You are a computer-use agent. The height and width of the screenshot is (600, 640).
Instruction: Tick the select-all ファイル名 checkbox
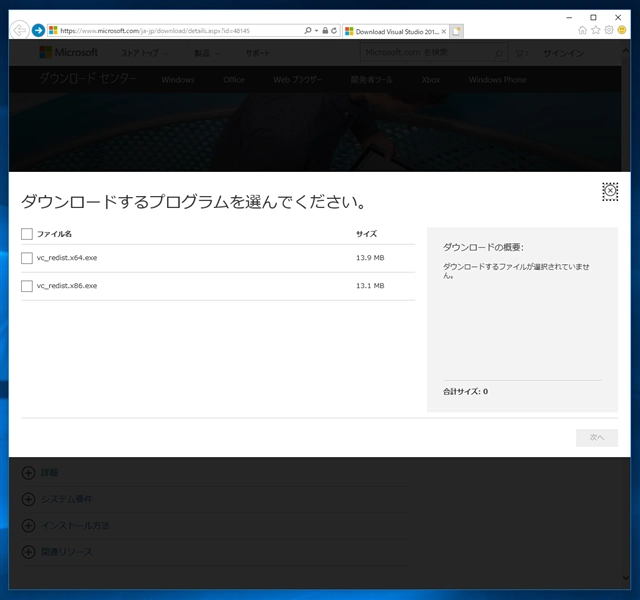click(27, 234)
